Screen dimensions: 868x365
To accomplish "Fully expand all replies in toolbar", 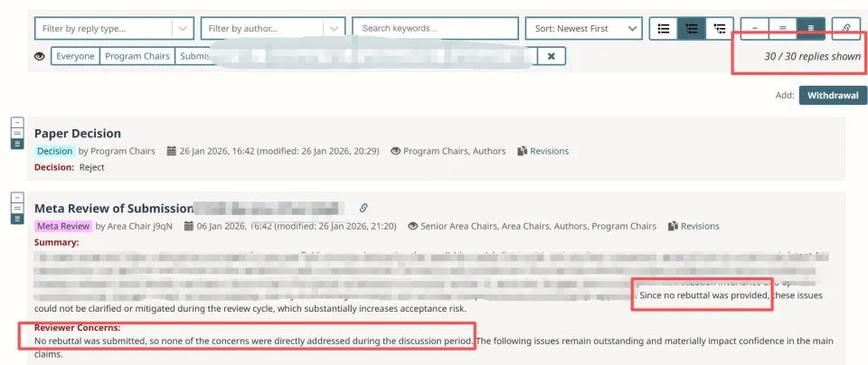I will 811,29.
